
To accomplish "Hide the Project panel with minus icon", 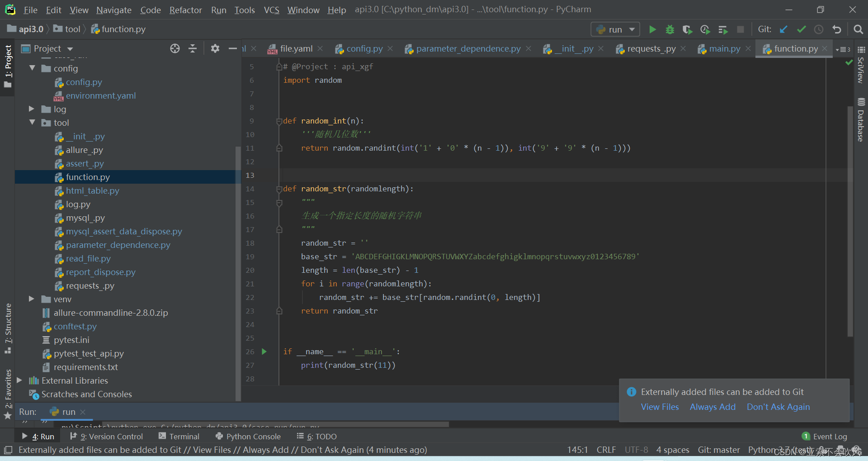I will point(232,48).
